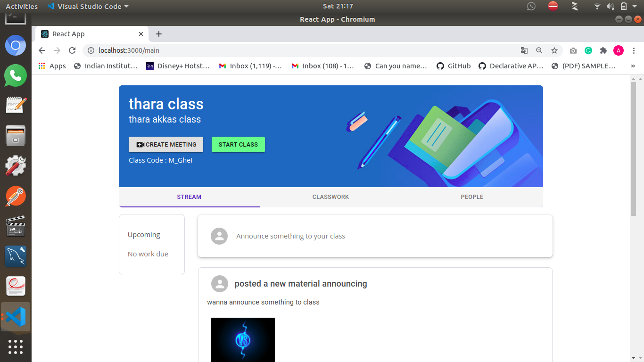Image resolution: width=644 pixels, height=362 pixels.
Task: Open the system status menu arrow
Action: 636,6
